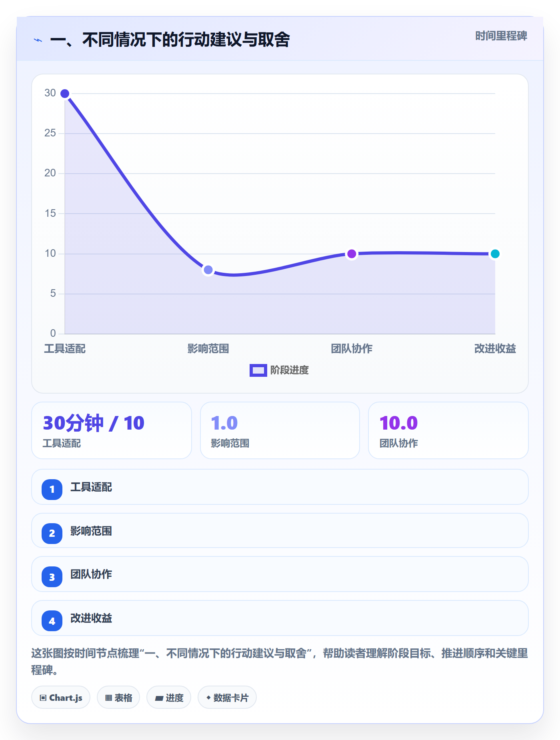Click step number 2 badge

coord(52,533)
